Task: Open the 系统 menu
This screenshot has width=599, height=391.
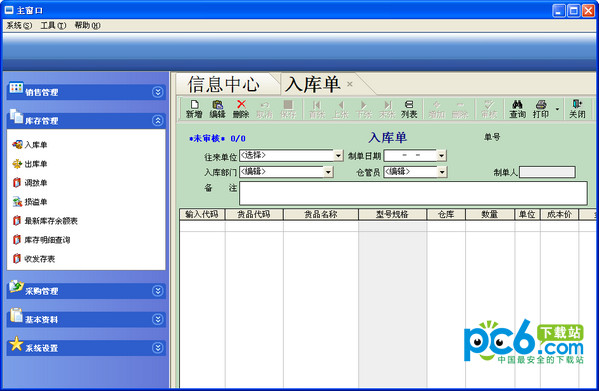Action: tap(19, 26)
